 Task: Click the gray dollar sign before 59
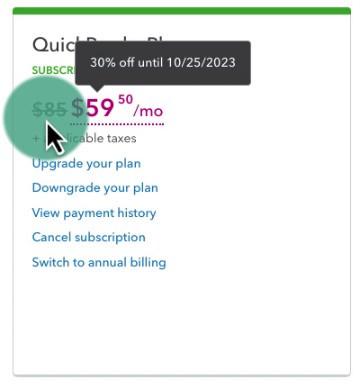77,108
